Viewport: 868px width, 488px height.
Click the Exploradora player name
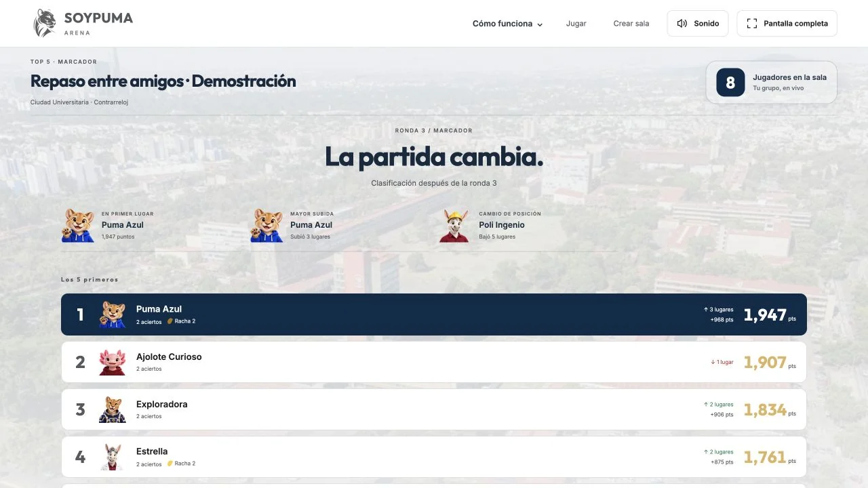point(161,404)
